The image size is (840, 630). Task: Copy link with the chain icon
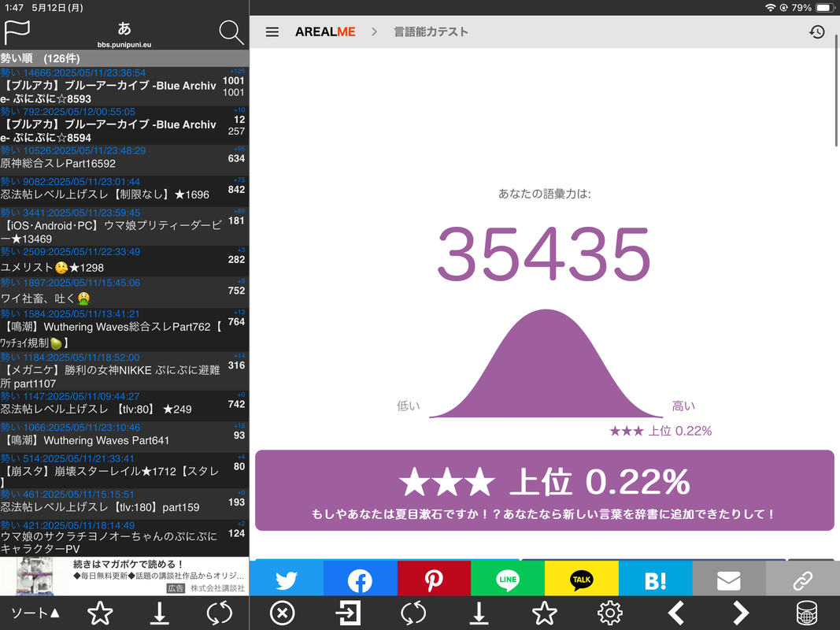(x=803, y=580)
